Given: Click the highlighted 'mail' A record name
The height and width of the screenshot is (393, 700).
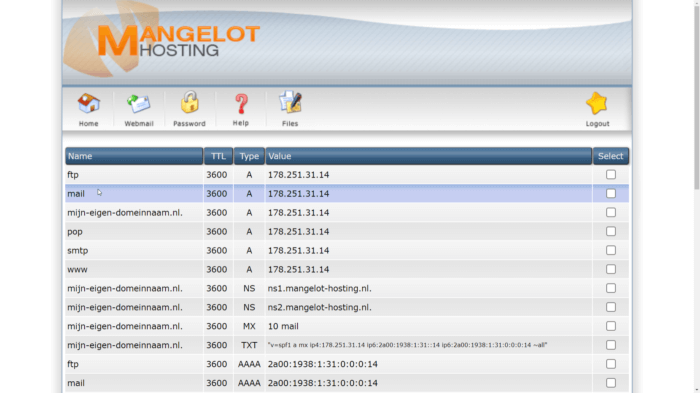Looking at the screenshot, I should click(76, 194).
